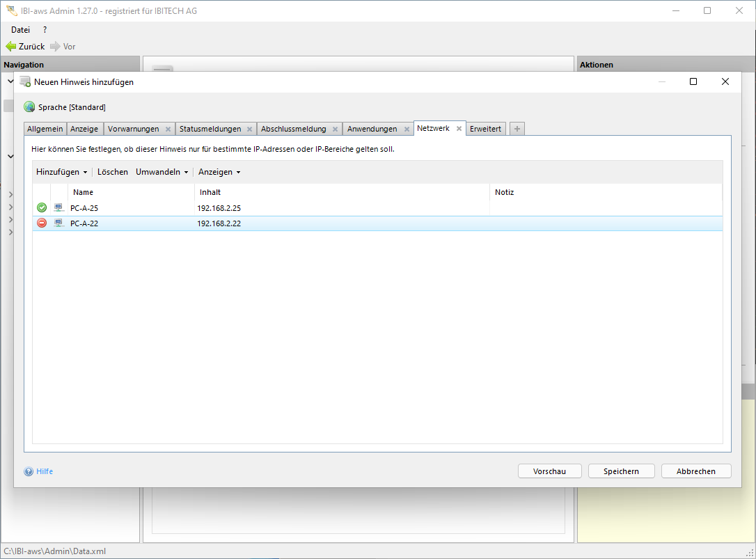Click the globe icon beside Sprache [Standard]

pyautogui.click(x=29, y=107)
